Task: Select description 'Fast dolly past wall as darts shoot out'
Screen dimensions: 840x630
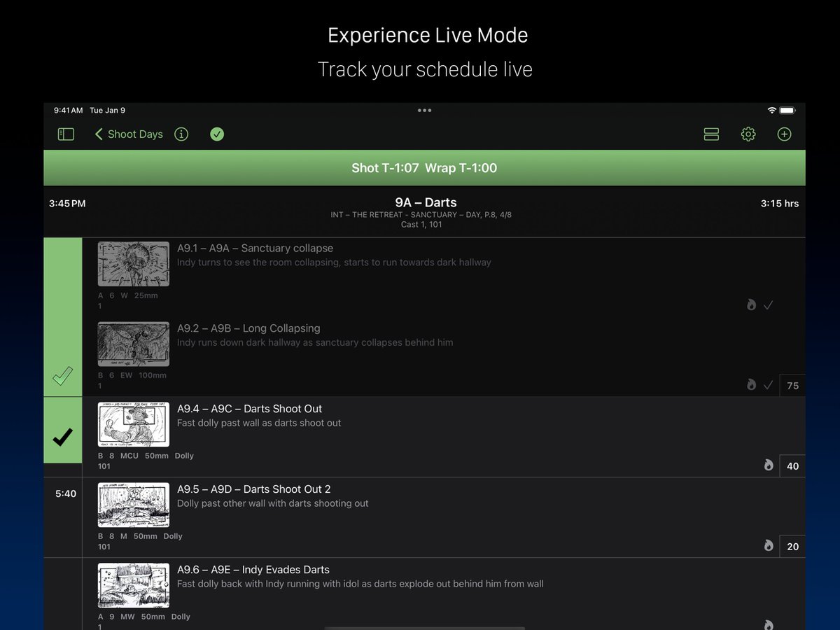Action: pos(259,423)
